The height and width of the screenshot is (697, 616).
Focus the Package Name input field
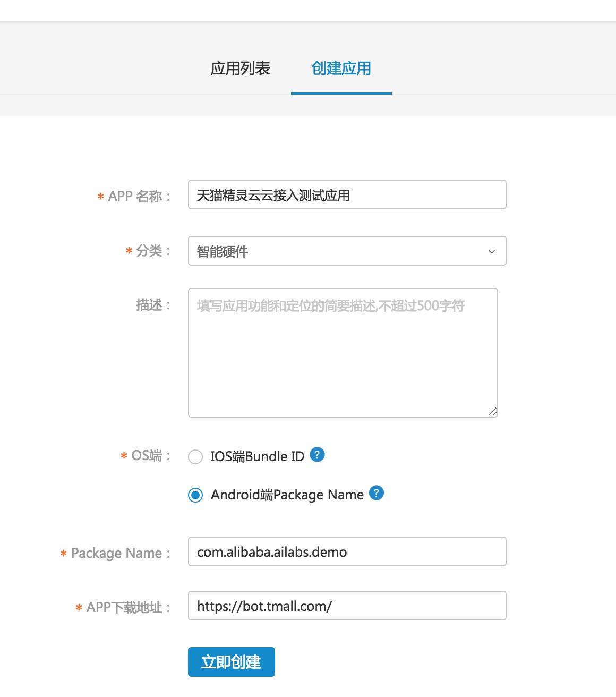(347, 551)
